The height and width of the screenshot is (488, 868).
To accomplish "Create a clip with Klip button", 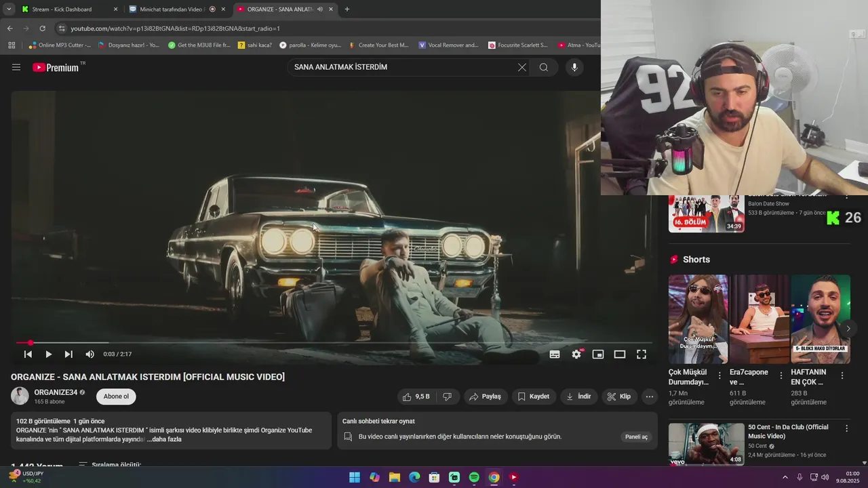I will (x=618, y=396).
